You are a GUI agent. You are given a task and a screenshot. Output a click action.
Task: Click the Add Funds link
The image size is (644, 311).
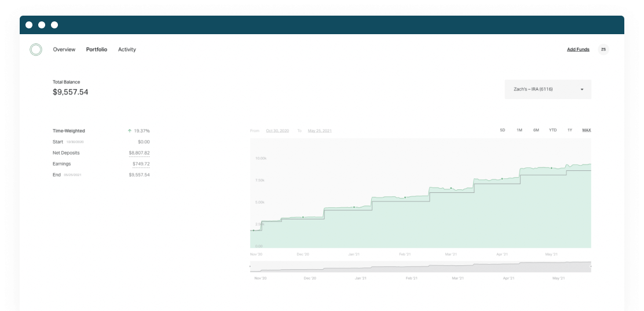[578, 50]
